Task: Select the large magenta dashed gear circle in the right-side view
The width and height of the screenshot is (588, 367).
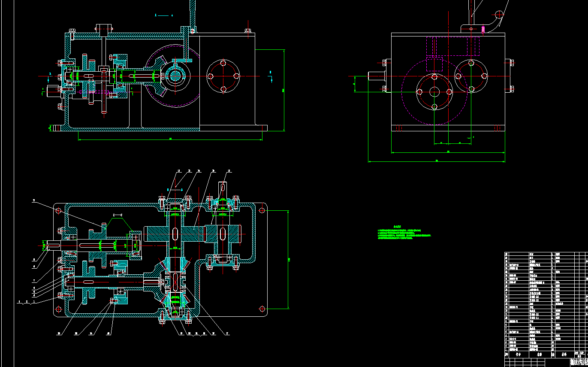Action: 434,92
